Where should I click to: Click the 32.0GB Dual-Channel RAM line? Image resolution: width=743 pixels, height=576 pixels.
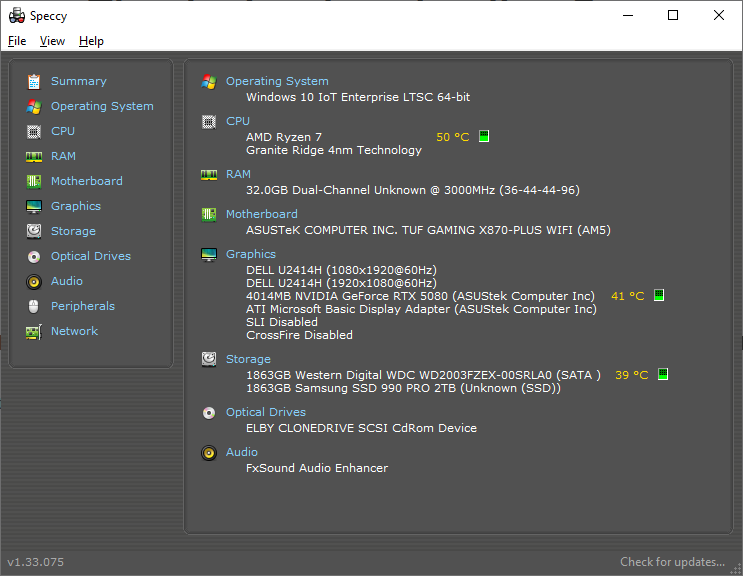(413, 190)
